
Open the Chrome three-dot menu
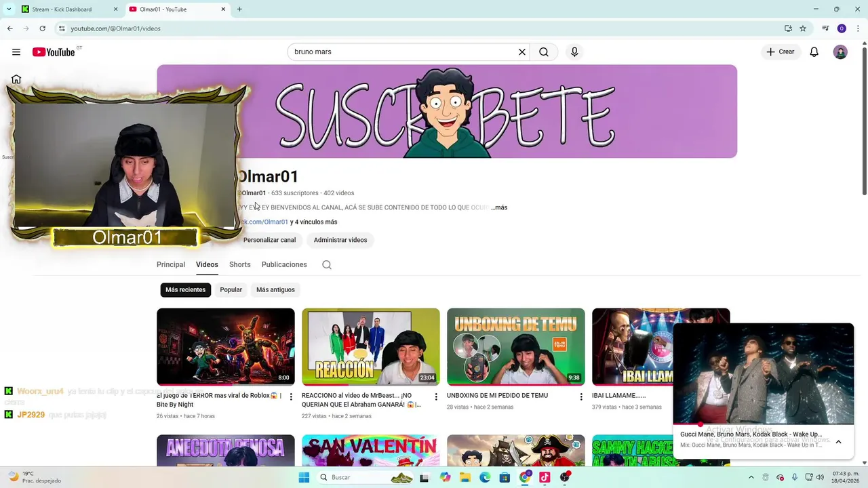point(859,28)
